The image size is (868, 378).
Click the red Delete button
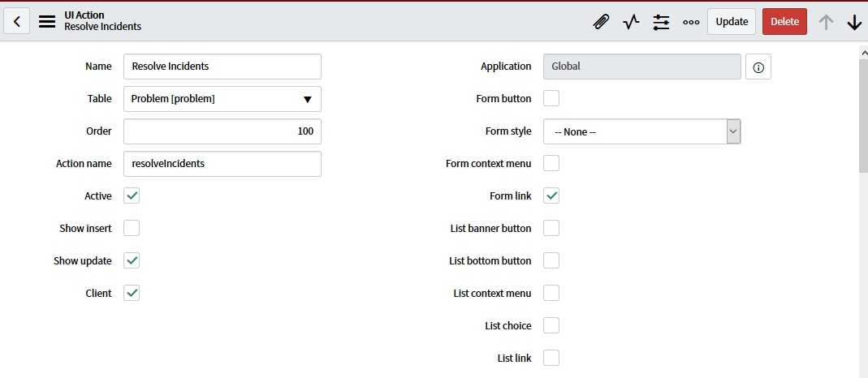point(784,22)
